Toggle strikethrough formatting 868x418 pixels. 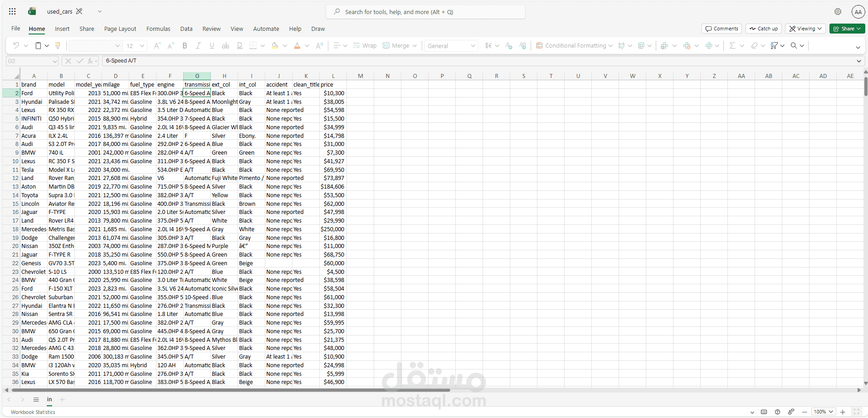(225, 46)
